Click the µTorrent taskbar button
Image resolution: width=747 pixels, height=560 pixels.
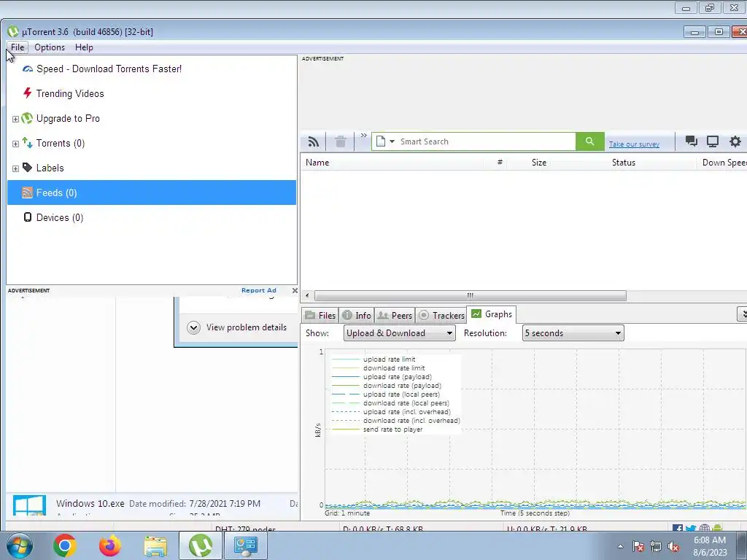(200, 545)
